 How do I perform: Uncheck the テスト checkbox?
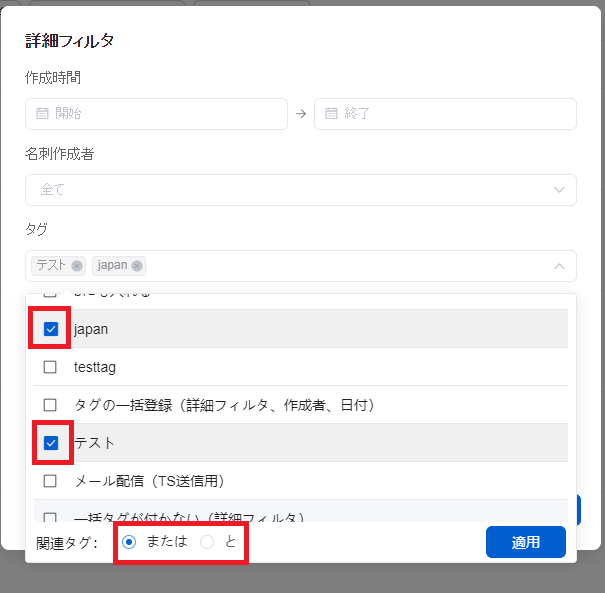coord(50,443)
